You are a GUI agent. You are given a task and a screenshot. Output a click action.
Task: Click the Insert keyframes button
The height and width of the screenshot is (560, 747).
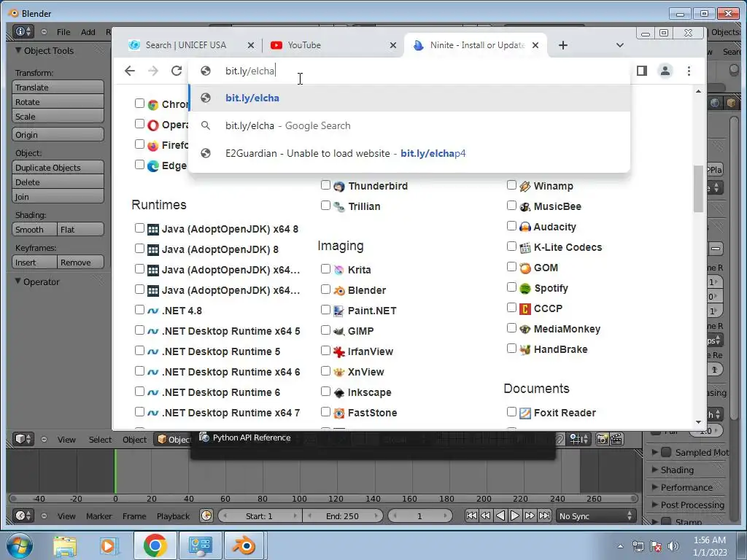[x=34, y=262]
